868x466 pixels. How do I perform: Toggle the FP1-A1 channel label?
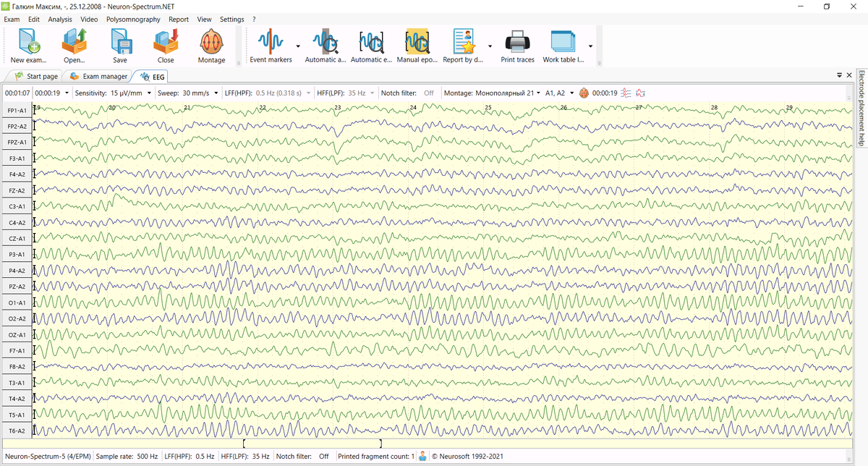point(17,111)
